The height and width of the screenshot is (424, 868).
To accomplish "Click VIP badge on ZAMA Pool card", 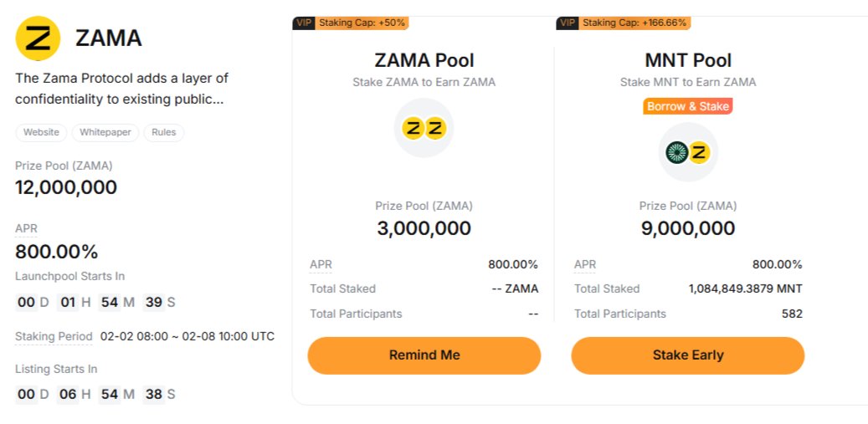I will (303, 23).
